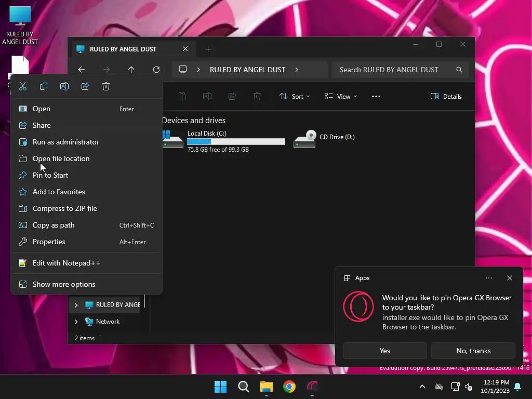Select Copy as path
This screenshot has height=399, width=532.
(87, 225)
